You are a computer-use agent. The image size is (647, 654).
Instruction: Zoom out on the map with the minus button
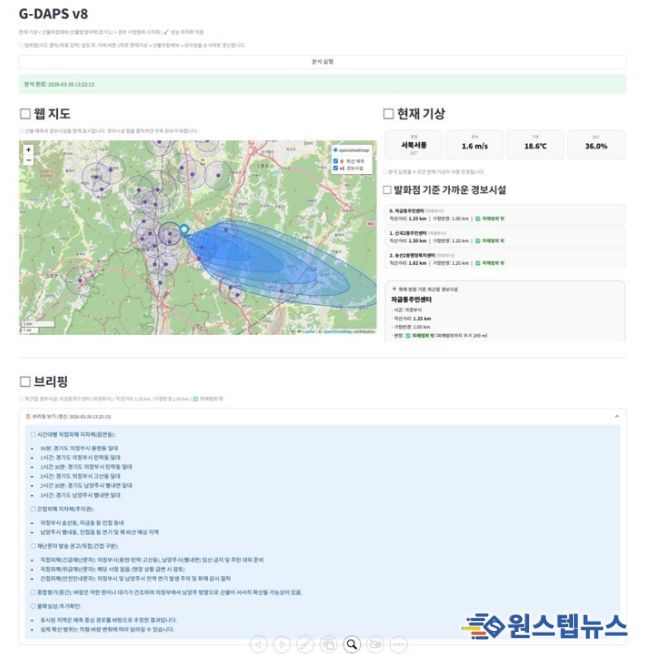click(28, 160)
